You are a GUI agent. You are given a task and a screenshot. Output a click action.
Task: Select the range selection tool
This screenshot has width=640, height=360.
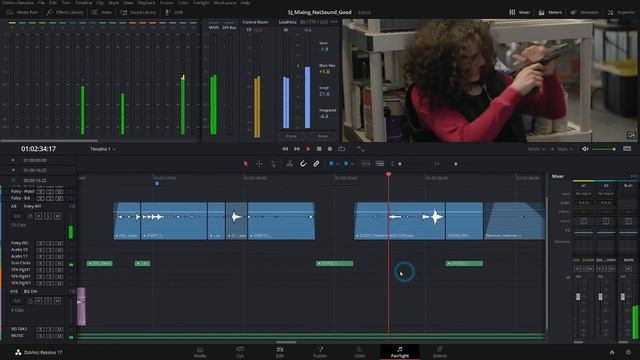click(259, 164)
